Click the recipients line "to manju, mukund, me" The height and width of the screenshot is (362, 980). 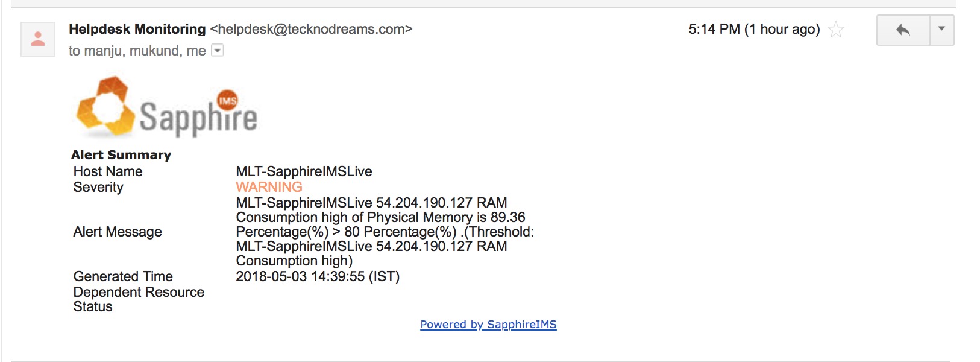137,51
